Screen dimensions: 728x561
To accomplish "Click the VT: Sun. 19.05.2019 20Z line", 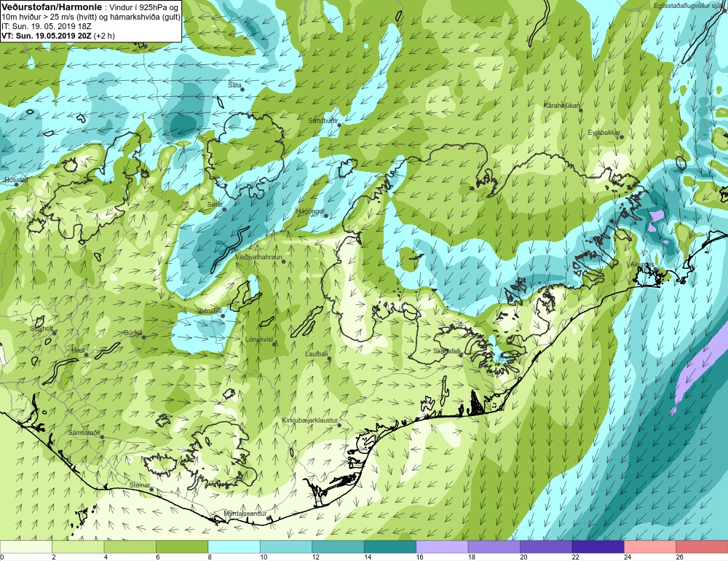I will point(58,36).
